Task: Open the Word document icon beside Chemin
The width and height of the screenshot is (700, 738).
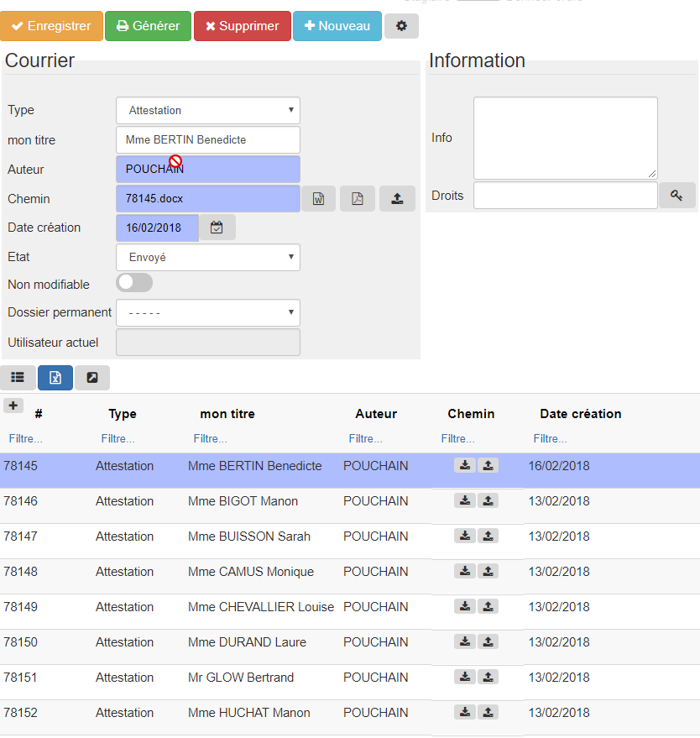Action: pos(318,199)
